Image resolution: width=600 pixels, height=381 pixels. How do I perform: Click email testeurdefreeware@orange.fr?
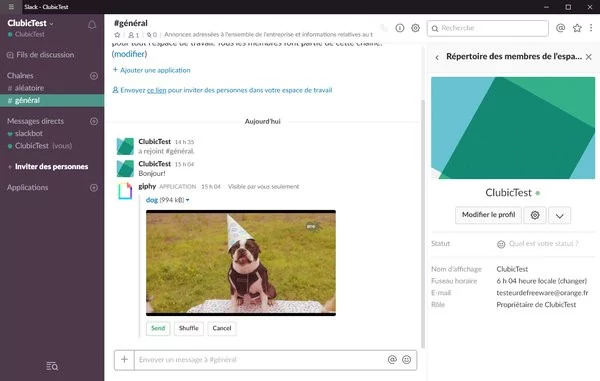click(542, 293)
